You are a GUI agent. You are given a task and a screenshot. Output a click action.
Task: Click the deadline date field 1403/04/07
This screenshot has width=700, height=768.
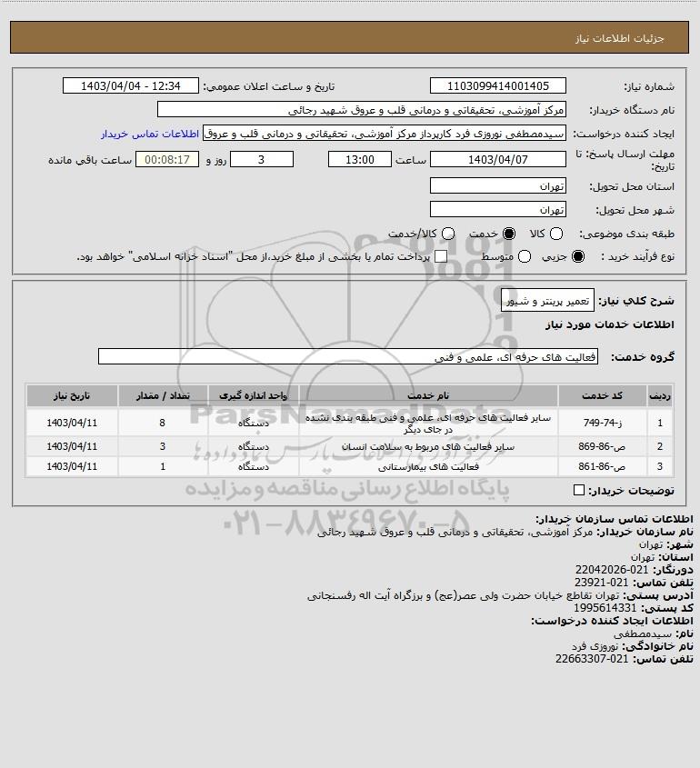click(x=497, y=159)
